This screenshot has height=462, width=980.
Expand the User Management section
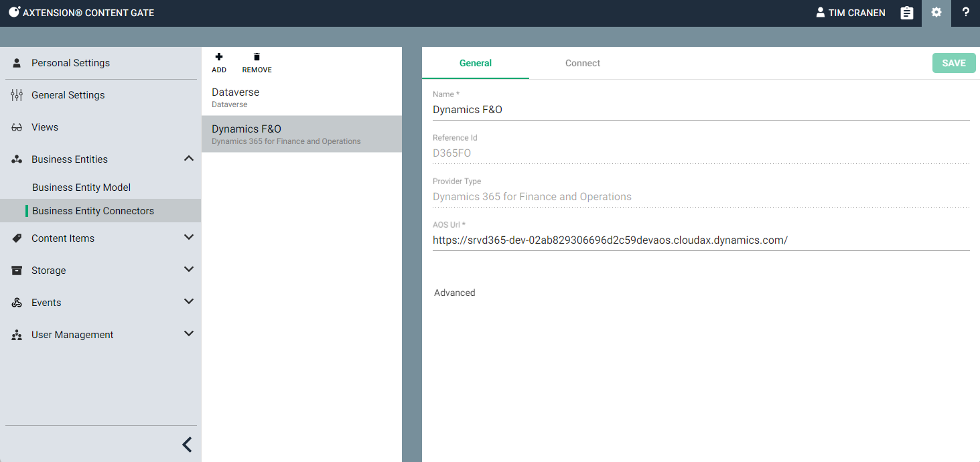(189, 334)
